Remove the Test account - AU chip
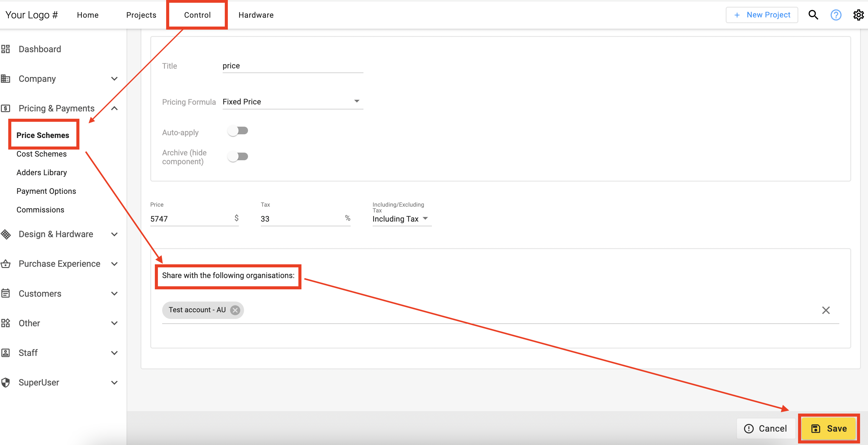This screenshot has height=445, width=868. click(x=235, y=310)
